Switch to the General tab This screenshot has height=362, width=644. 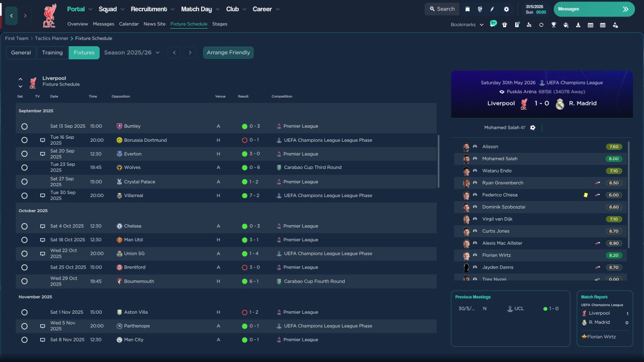click(x=21, y=52)
